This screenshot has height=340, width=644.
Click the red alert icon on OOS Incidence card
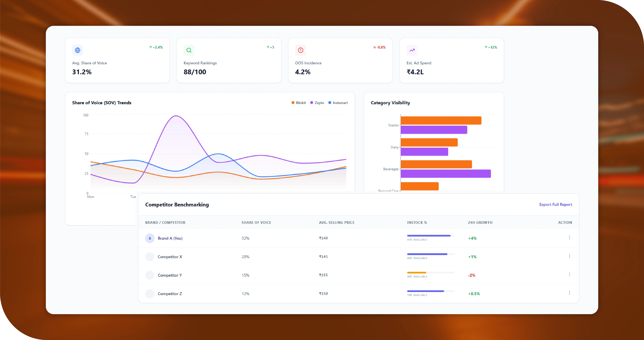[300, 50]
